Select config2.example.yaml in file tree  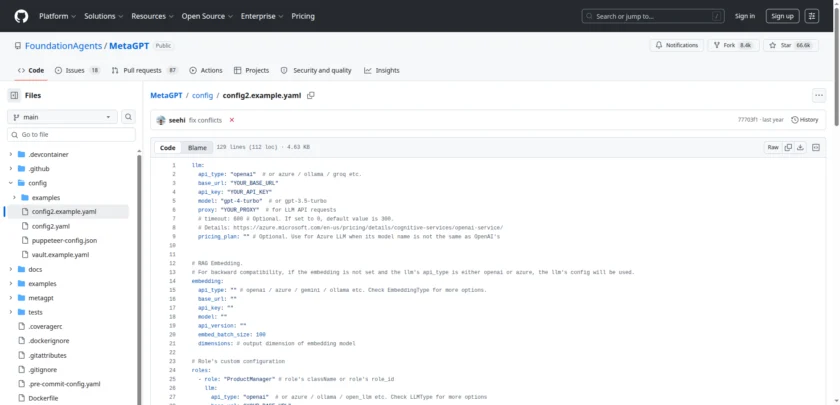point(68,212)
